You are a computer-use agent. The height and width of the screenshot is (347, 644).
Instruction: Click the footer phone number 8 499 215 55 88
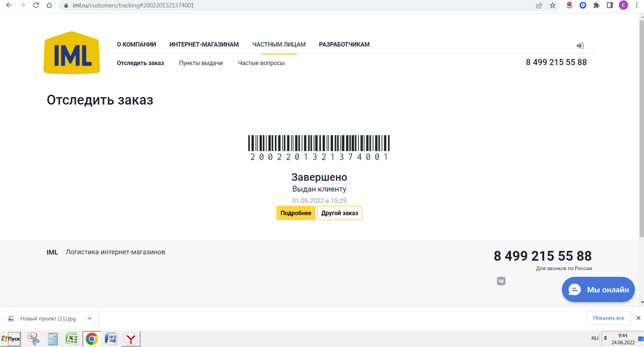pyautogui.click(x=543, y=256)
